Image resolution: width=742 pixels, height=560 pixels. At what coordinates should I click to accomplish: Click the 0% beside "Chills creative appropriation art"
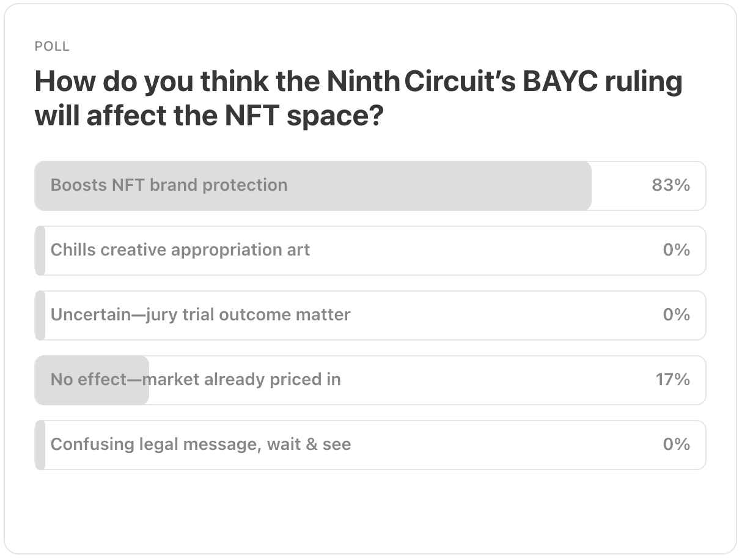tap(676, 250)
